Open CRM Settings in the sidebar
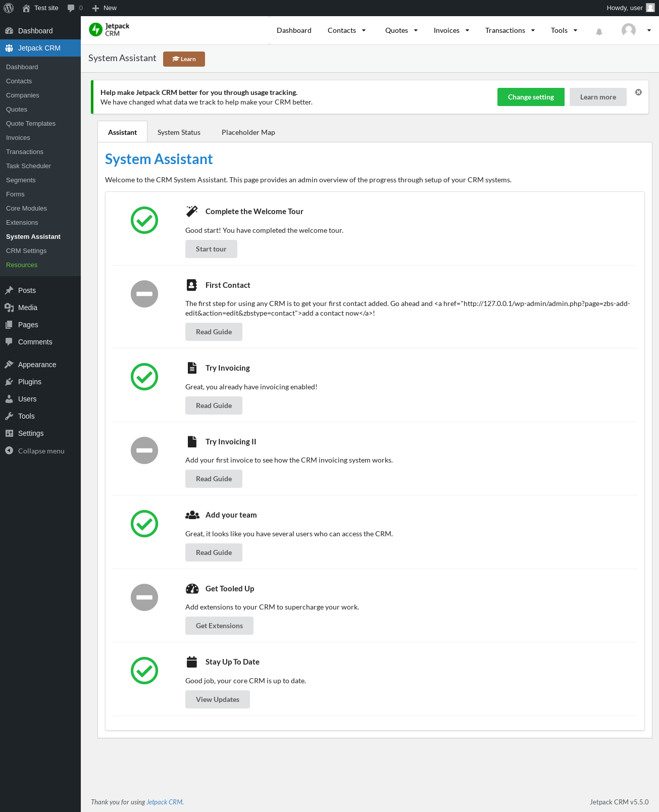 click(26, 251)
